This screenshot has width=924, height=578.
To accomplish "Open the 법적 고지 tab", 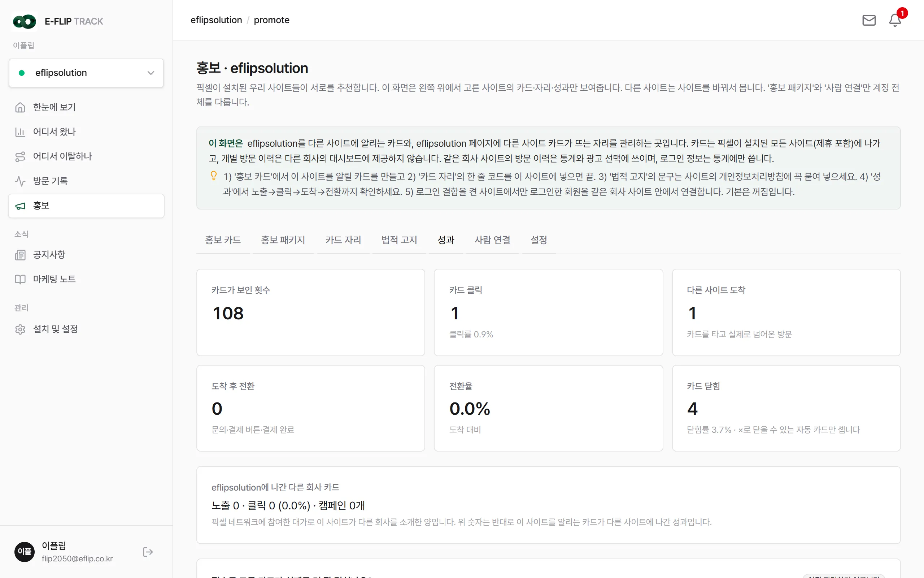I will [399, 240].
